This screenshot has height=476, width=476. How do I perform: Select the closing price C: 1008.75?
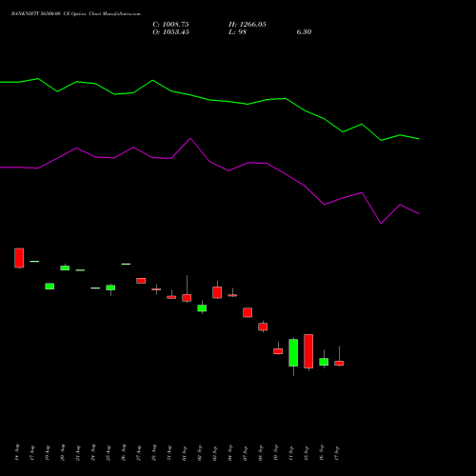coord(170,25)
